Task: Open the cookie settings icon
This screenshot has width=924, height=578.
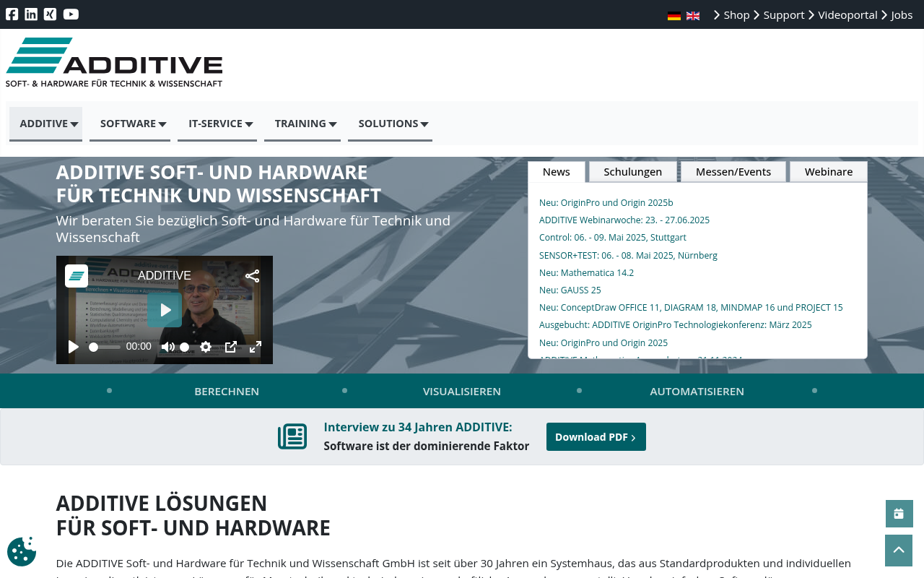Action: (22, 552)
